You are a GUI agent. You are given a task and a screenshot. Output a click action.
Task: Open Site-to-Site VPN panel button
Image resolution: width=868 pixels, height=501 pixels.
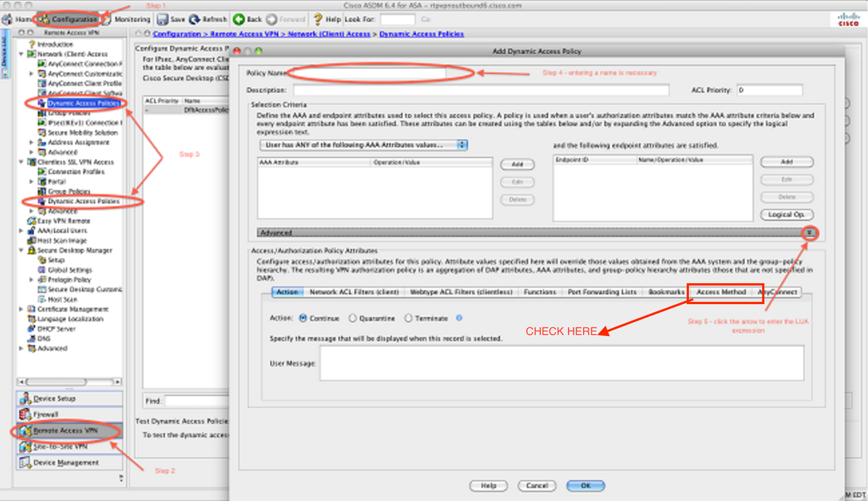pos(70,447)
